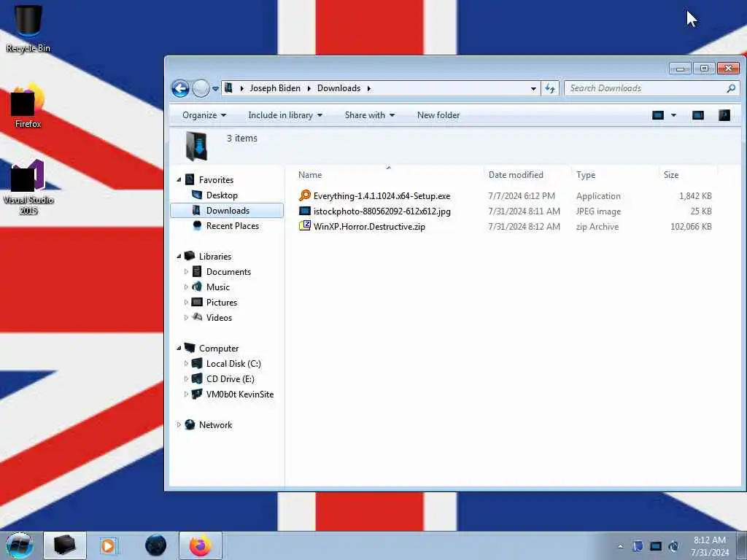Select Recent Places under Favorites
The image size is (747, 560).
[x=233, y=226]
